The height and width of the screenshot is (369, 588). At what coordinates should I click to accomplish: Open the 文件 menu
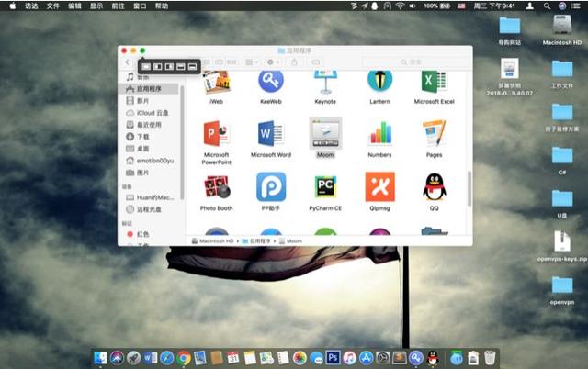click(53, 6)
